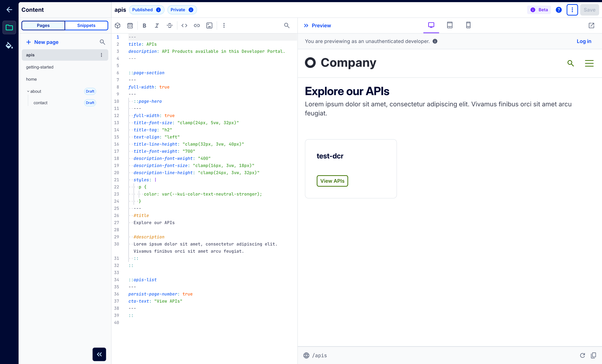Click info icon next to unauthenticated developer

click(435, 41)
